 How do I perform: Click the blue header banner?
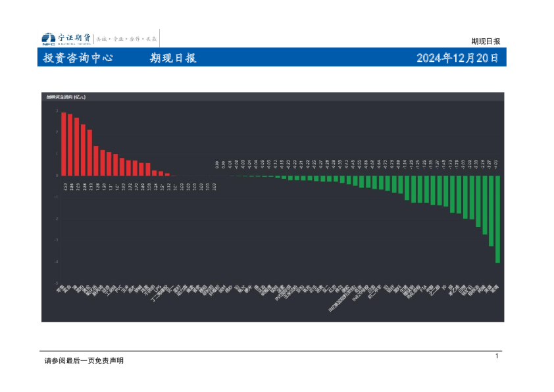point(276,59)
